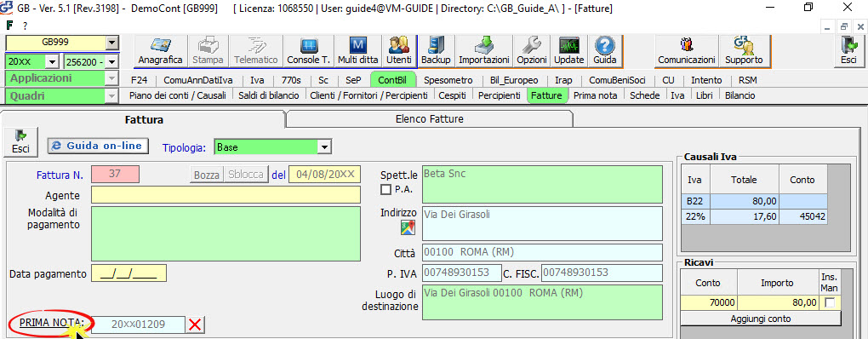Screen dimensions: 868x339
Task: Open Prima nota section
Action: point(595,96)
